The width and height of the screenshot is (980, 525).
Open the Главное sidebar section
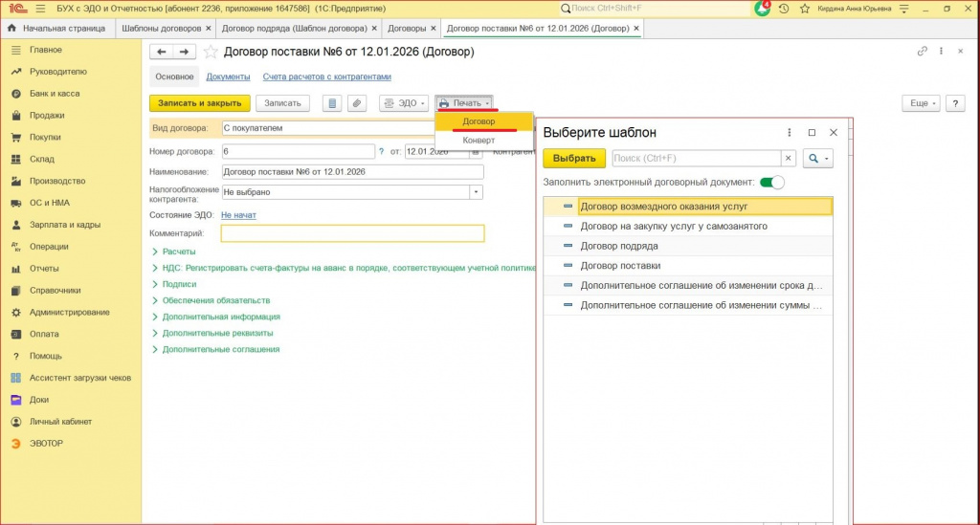coord(46,50)
